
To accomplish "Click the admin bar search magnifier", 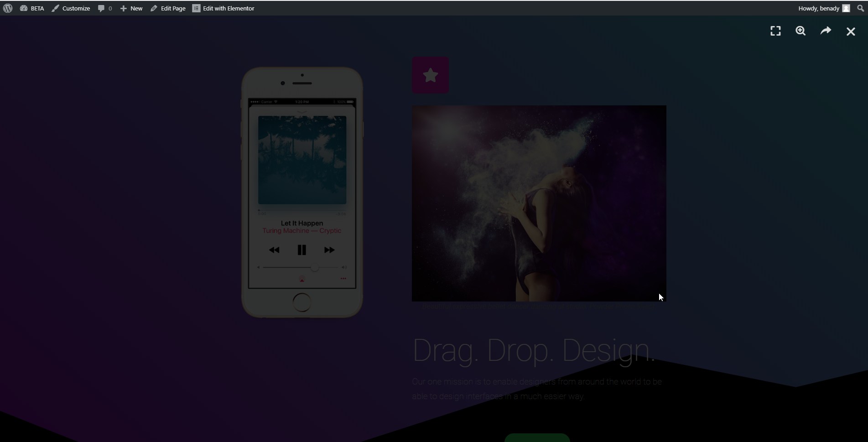I will coord(860,8).
